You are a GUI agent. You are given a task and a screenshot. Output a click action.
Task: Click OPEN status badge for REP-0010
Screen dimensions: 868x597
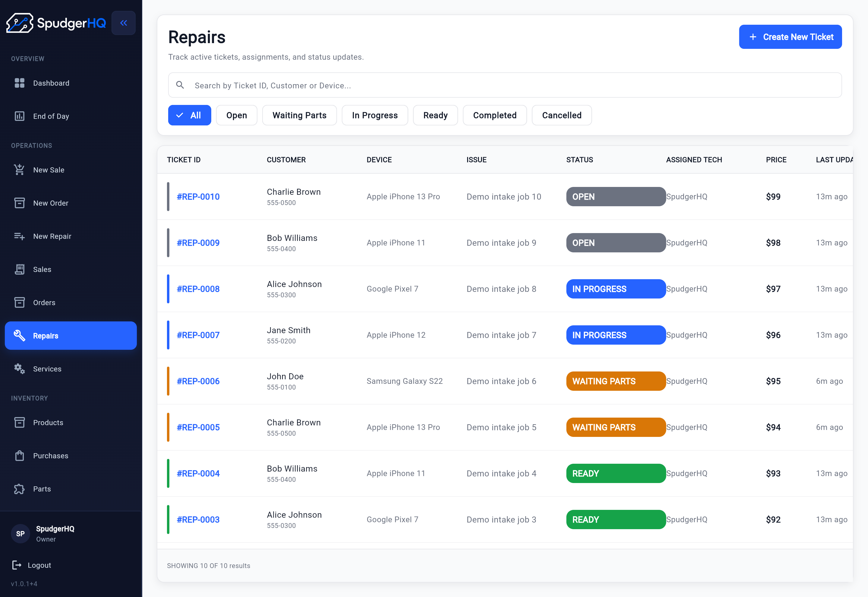[616, 197]
